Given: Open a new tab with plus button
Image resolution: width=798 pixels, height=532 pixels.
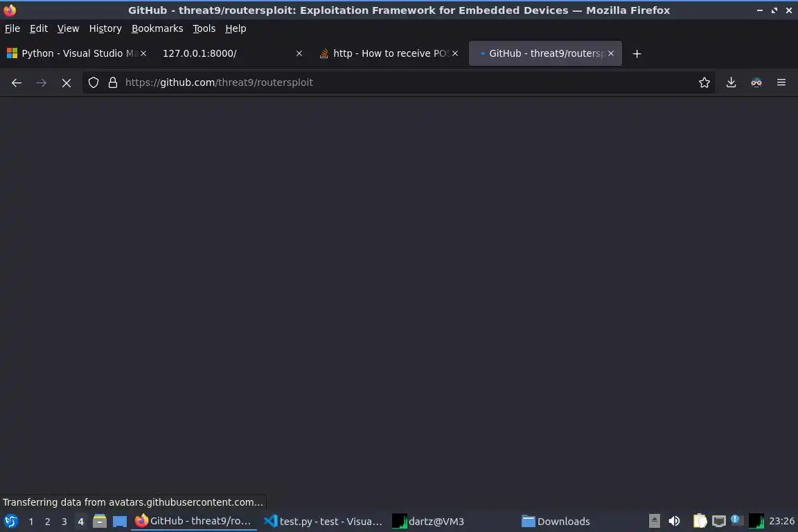Looking at the screenshot, I should click(637, 53).
